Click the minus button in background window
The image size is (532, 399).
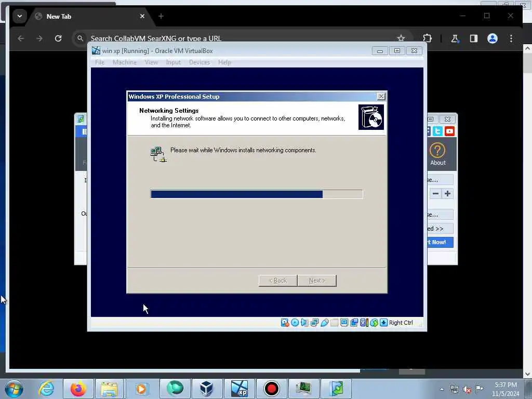point(436,194)
